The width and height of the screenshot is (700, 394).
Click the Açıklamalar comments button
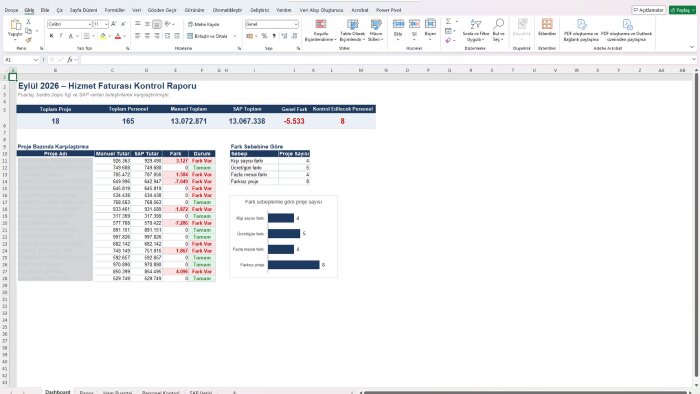point(649,10)
